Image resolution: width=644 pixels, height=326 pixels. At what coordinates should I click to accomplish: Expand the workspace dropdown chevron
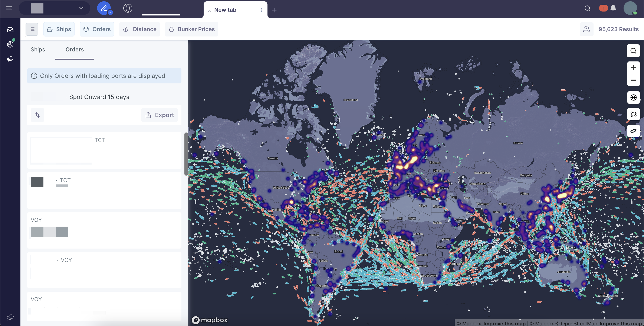[x=81, y=8]
